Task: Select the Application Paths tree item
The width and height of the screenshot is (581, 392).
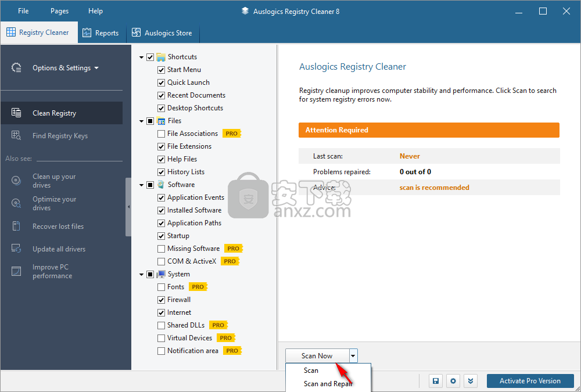Action: (x=195, y=223)
